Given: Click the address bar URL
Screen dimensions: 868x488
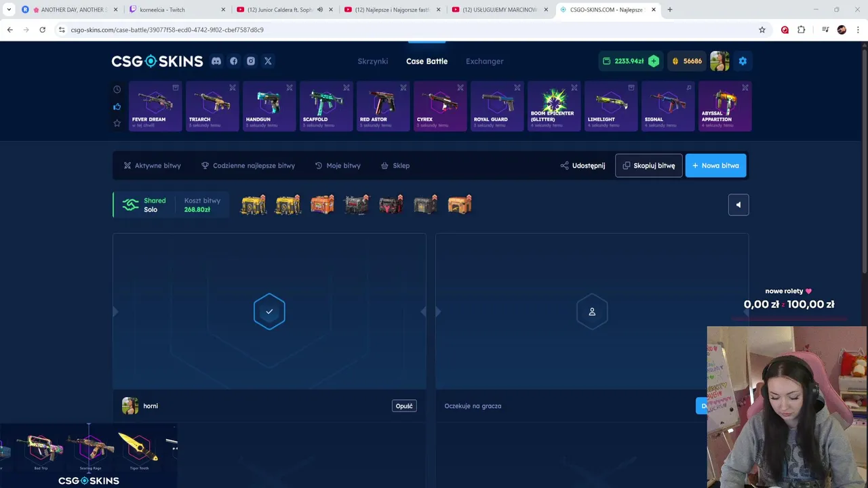Looking at the screenshot, I should 167,30.
